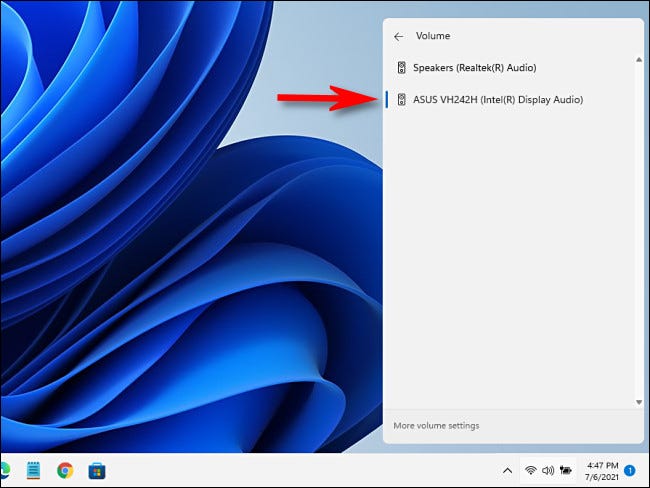650x488 pixels.
Task: Expand the hidden system tray icons chevron
Action: [x=507, y=469]
